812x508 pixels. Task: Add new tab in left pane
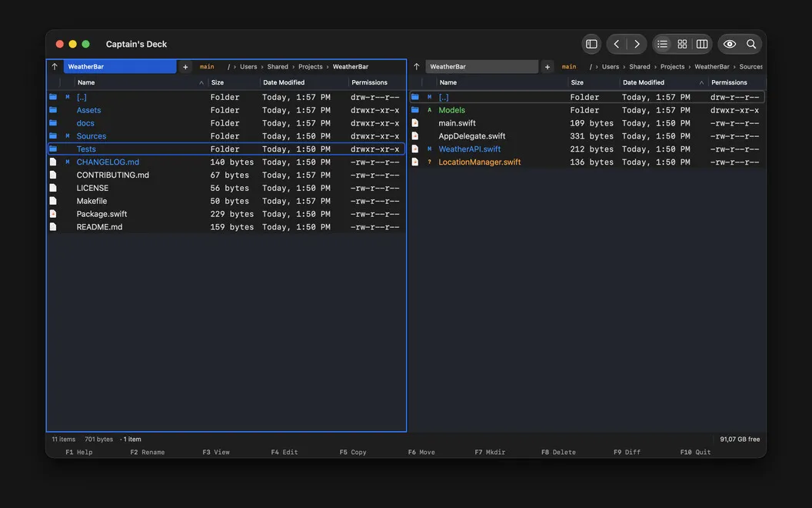tap(185, 66)
